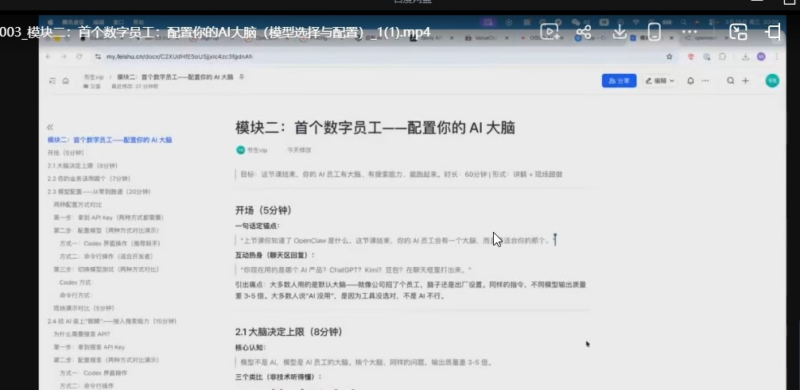Open outline entry 两种配置方式对比

point(78,205)
